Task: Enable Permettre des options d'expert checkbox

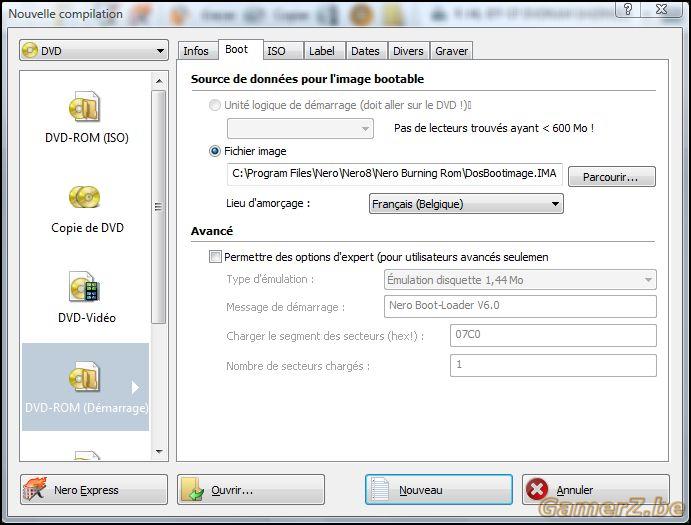Action: tap(215, 257)
